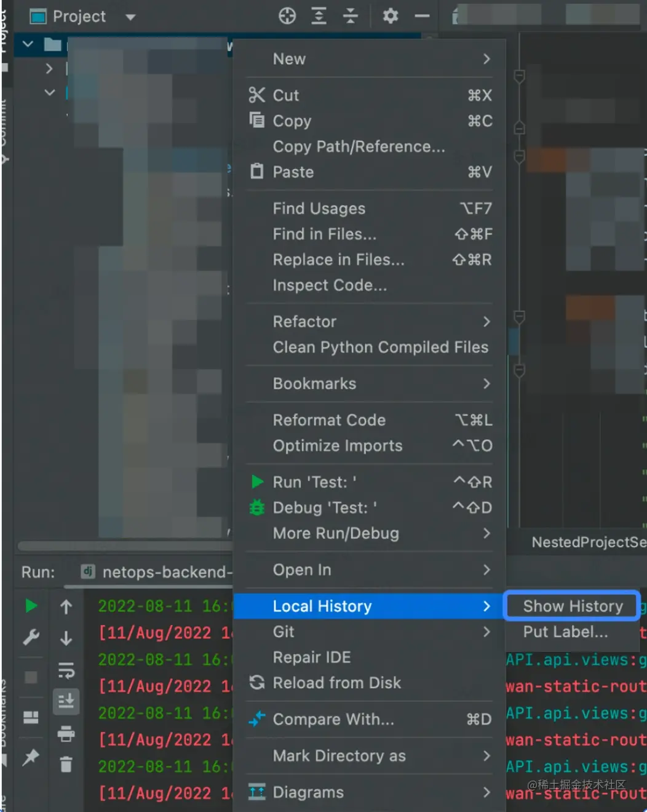647x812 pixels.
Task: Click the up arrow in Run console
Action: click(66, 607)
